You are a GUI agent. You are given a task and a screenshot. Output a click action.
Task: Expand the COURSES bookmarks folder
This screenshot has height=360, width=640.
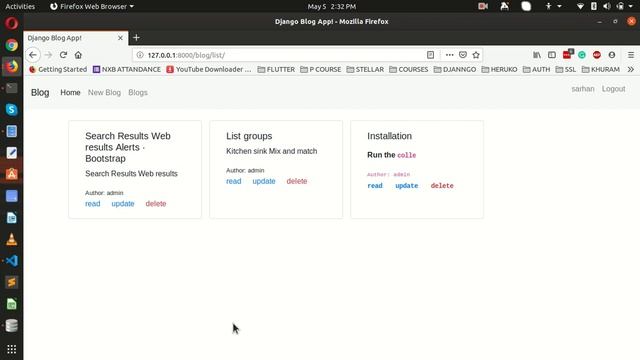click(x=409, y=69)
